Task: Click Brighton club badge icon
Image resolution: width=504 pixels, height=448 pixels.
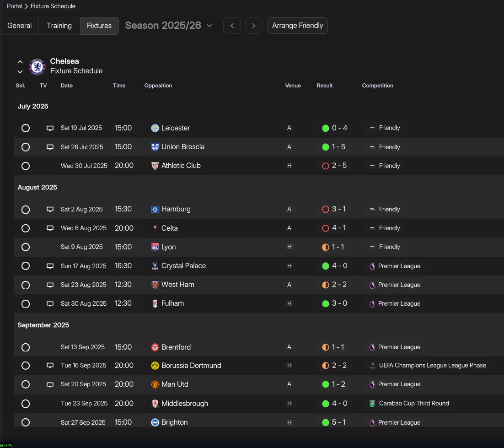Action: (155, 422)
